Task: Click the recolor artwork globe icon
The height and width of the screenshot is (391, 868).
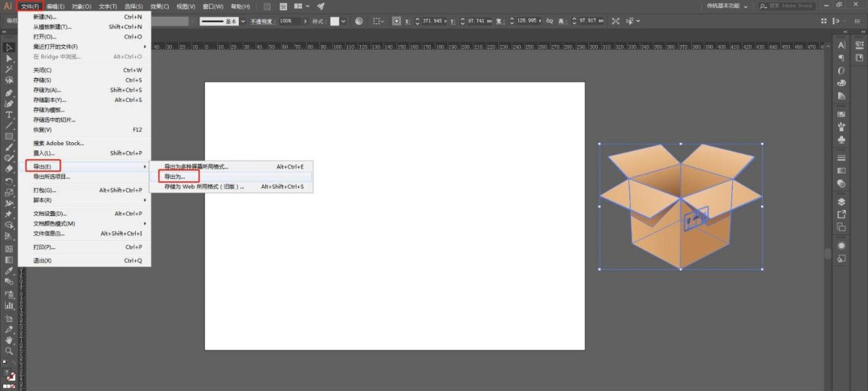Action: pos(358,21)
